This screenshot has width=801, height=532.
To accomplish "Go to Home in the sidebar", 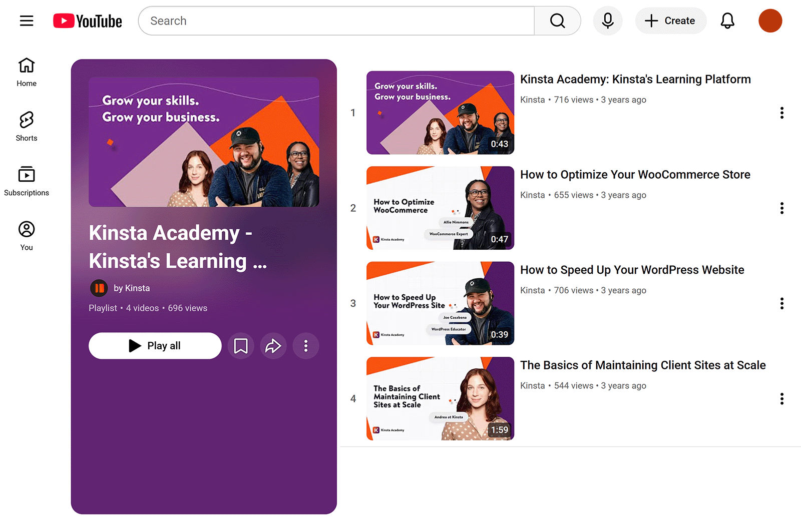I will [x=27, y=73].
